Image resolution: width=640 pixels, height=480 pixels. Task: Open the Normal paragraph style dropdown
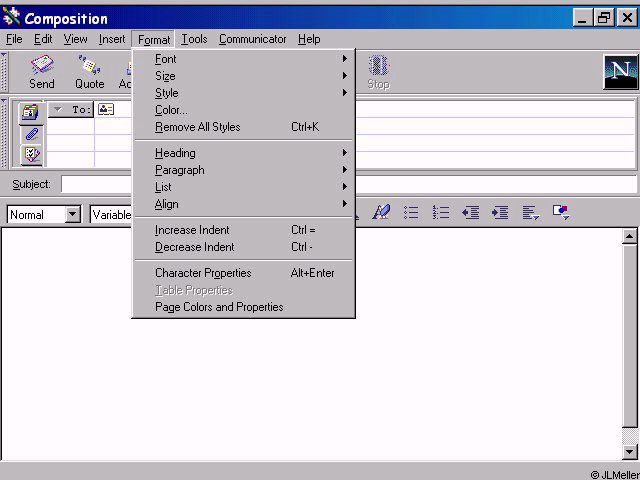tap(73, 214)
